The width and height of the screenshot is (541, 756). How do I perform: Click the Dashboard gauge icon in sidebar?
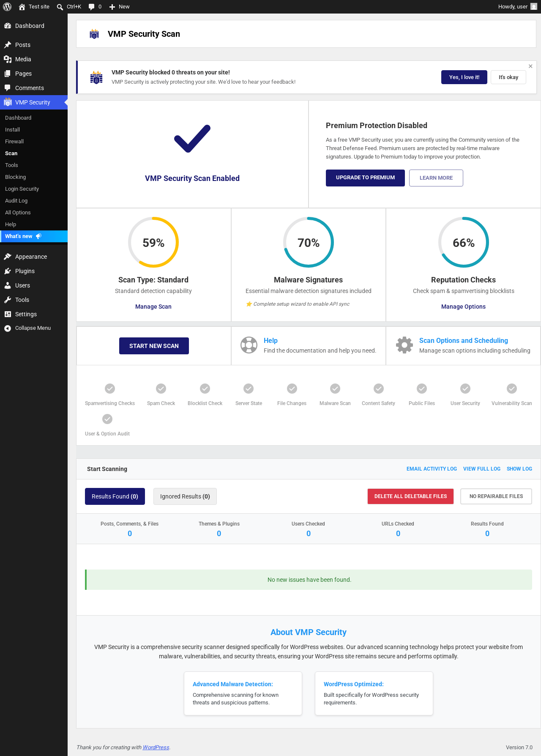point(8,26)
